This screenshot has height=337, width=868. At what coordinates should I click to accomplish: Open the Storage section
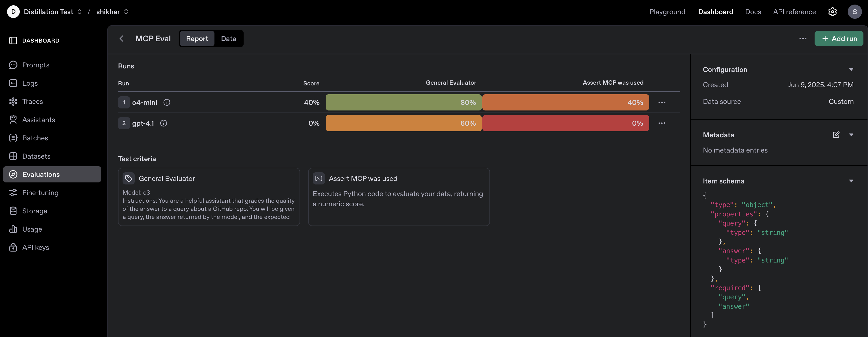pos(35,211)
